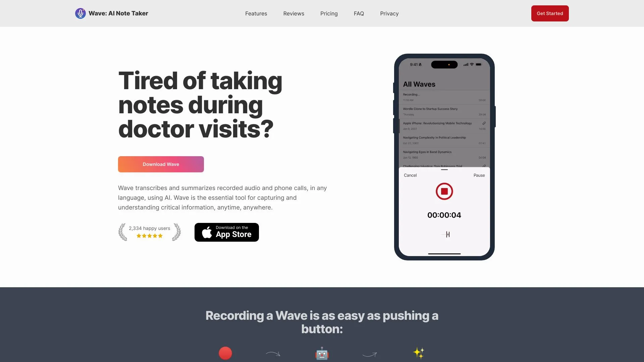Click the Download Wave button
Screen dimensions: 644x362
pos(161,164)
